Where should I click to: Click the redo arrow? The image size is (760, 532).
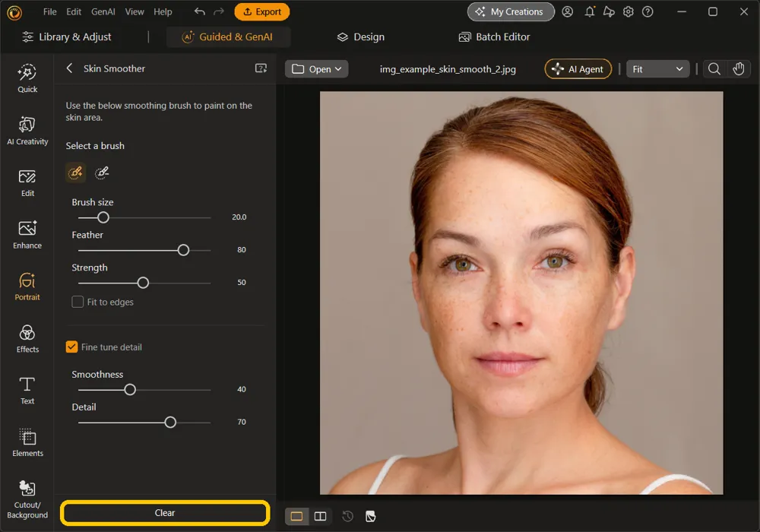(x=219, y=11)
